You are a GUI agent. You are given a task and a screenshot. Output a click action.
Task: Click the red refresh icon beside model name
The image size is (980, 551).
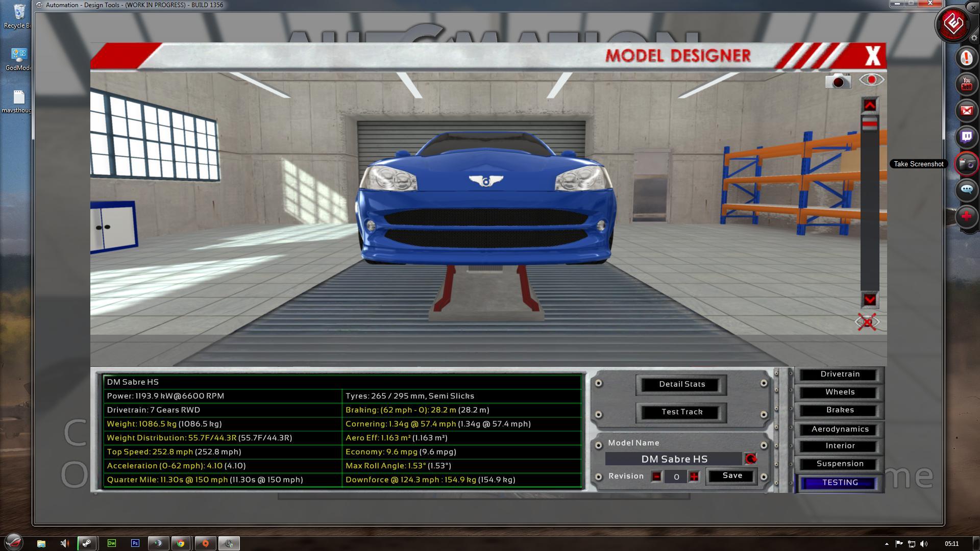coord(750,459)
